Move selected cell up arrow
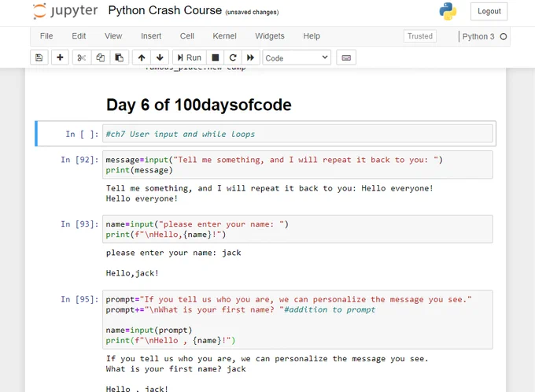 142,57
